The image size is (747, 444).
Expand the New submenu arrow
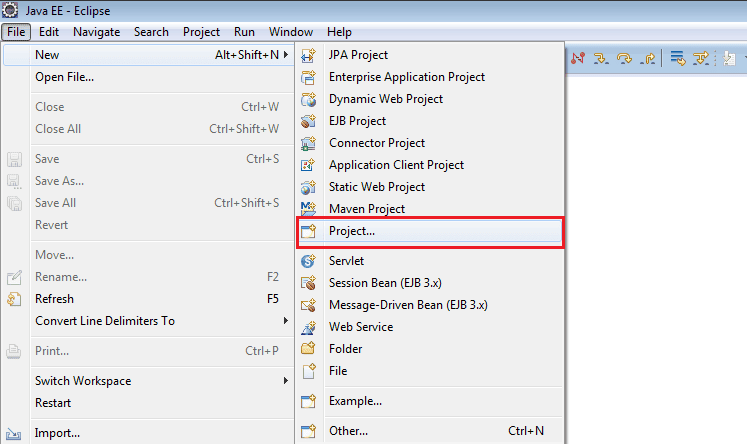pyautogui.click(x=286, y=55)
